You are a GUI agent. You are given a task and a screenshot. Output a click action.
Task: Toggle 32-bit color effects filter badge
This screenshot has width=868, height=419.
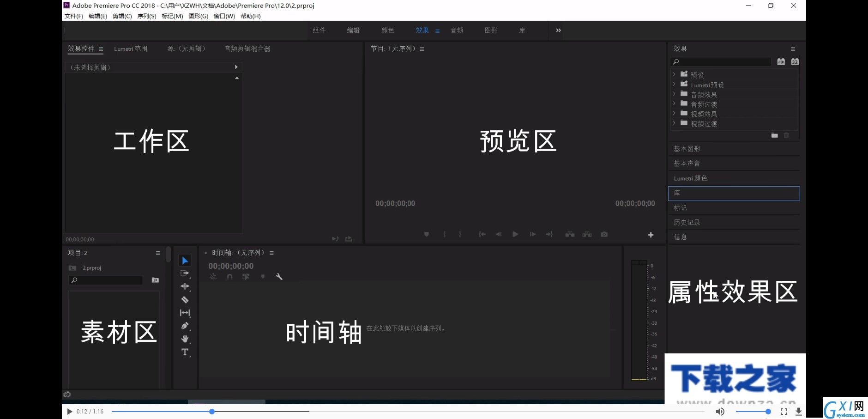795,61
